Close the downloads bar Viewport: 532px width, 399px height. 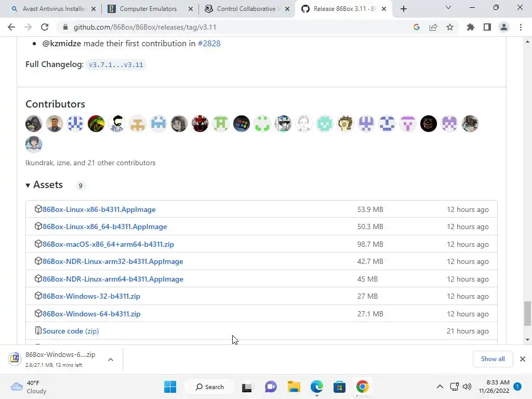tap(523, 359)
